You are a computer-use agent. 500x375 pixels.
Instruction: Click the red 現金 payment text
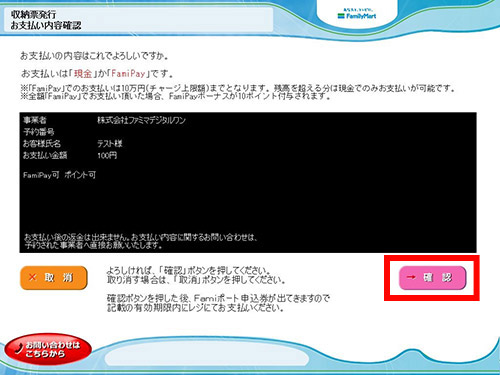coord(83,73)
